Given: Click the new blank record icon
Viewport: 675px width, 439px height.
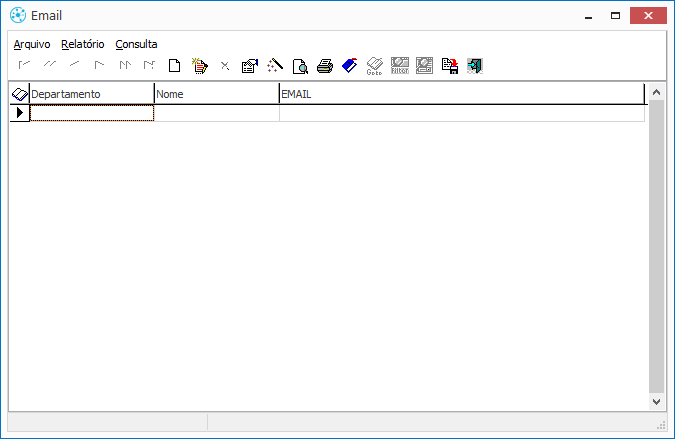Looking at the screenshot, I should point(174,66).
